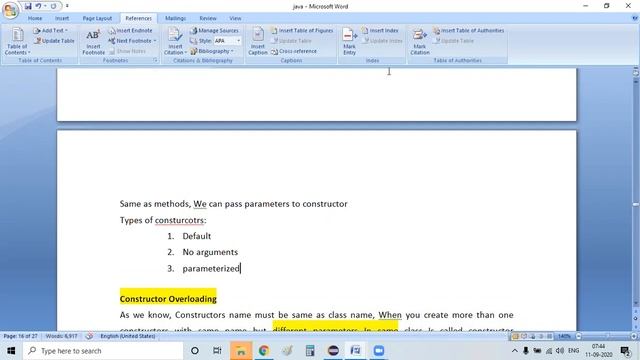Click the zoom in plus button
The image size is (640, 360).
point(634,336)
